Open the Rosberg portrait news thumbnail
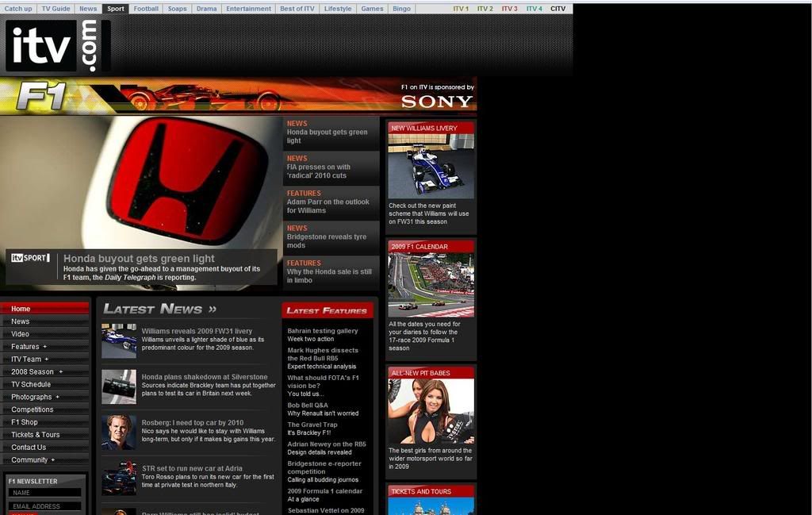Image resolution: width=812 pixels, height=515 pixels. [119, 432]
